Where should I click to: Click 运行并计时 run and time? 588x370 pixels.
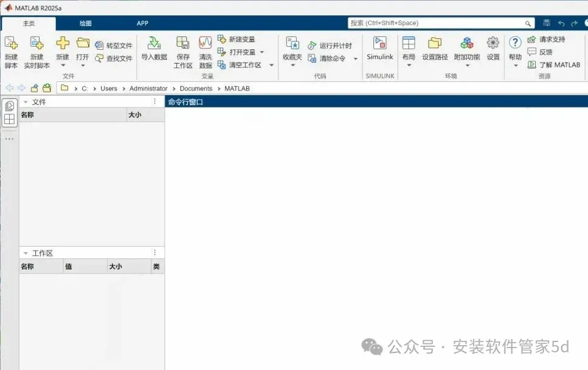tap(330, 46)
